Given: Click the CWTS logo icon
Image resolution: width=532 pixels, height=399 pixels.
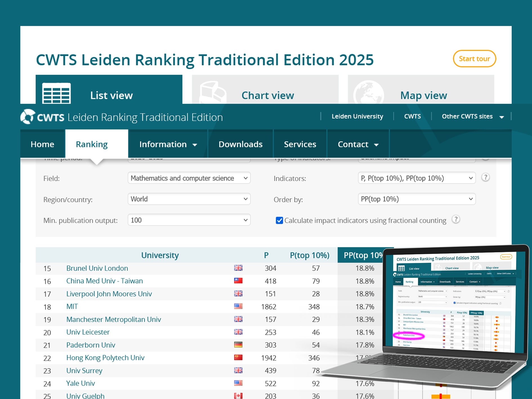Looking at the screenshot, I should pos(28,117).
